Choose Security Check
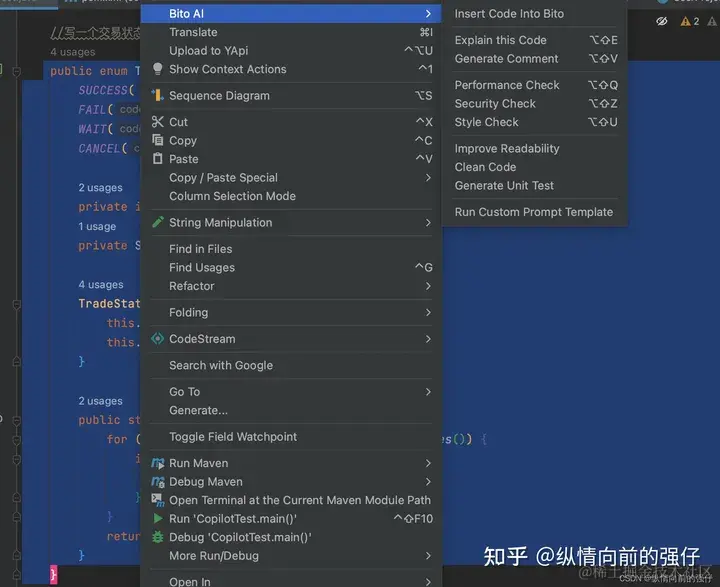This screenshot has height=587, width=720. (x=534, y=103)
